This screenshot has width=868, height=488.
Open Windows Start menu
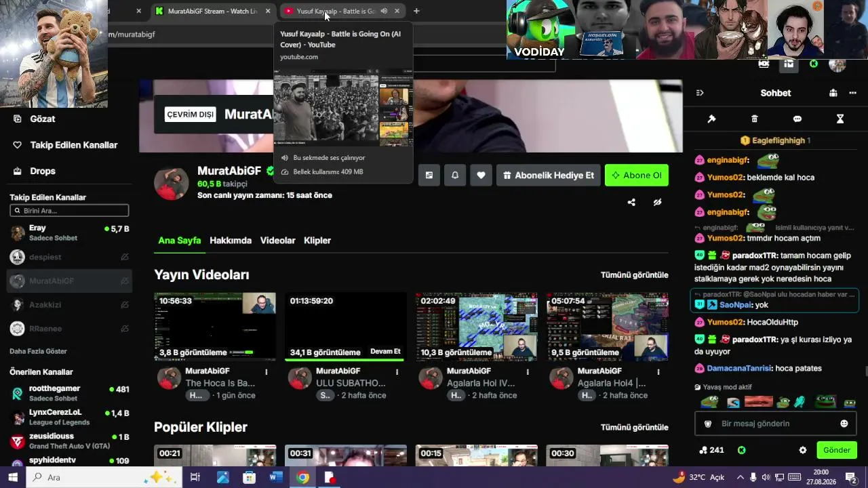[x=13, y=477]
